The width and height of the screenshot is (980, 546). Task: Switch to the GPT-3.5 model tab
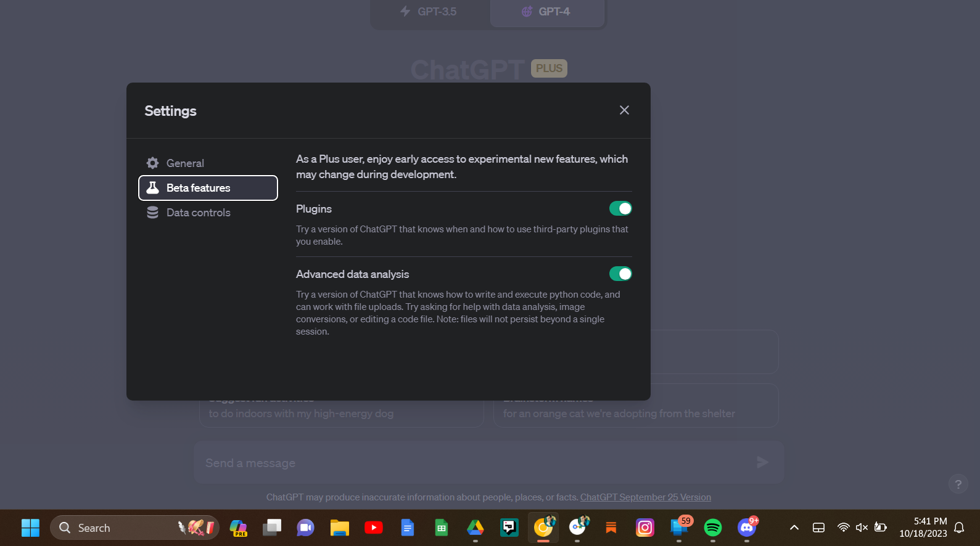(x=429, y=12)
